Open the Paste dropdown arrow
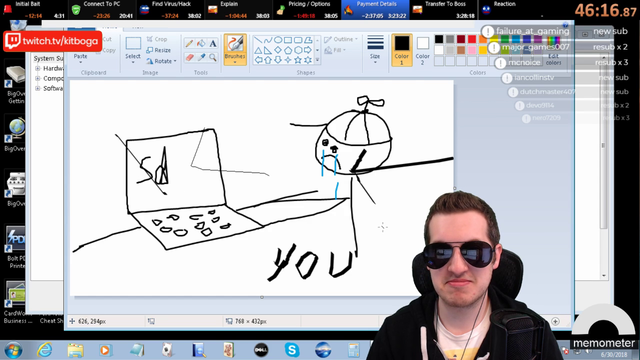 (80, 62)
